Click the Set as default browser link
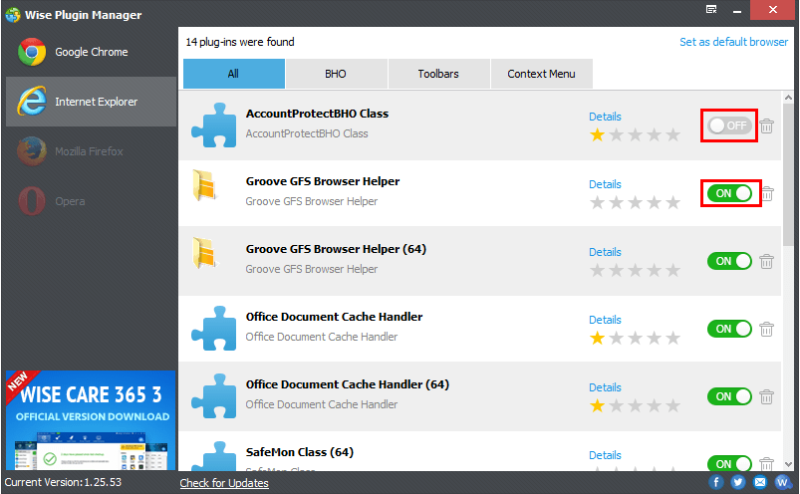The height and width of the screenshot is (494, 800). [734, 42]
